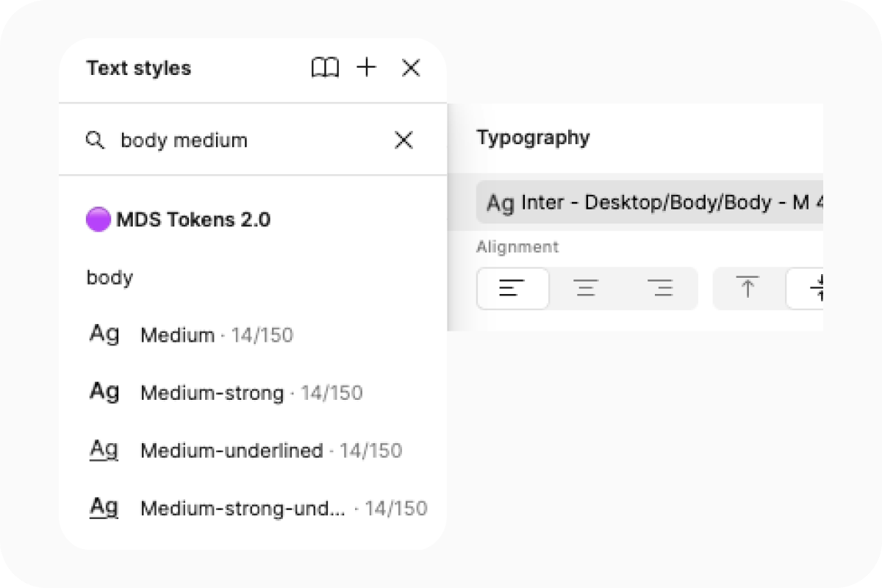This screenshot has width=882, height=588.
Task: Click the search magnifier icon
Action: tap(96, 140)
